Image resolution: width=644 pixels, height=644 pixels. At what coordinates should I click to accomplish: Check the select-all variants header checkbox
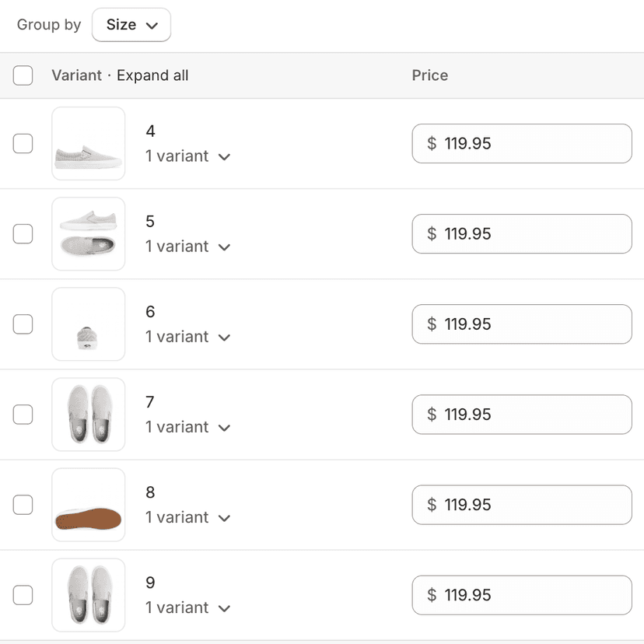tap(23, 75)
